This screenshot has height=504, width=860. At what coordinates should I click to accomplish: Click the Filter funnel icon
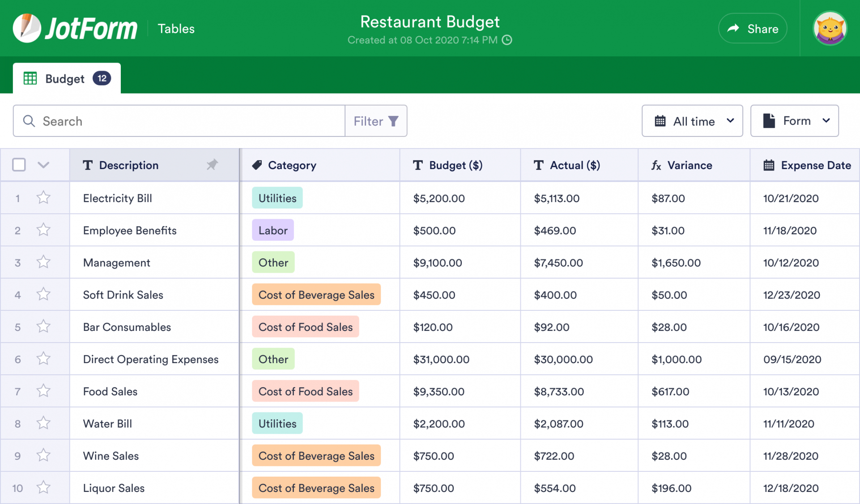pos(393,121)
